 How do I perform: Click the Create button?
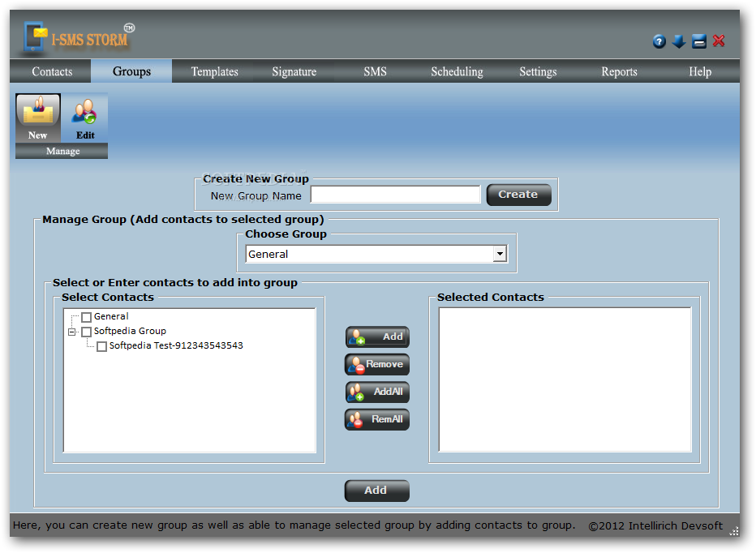518,195
